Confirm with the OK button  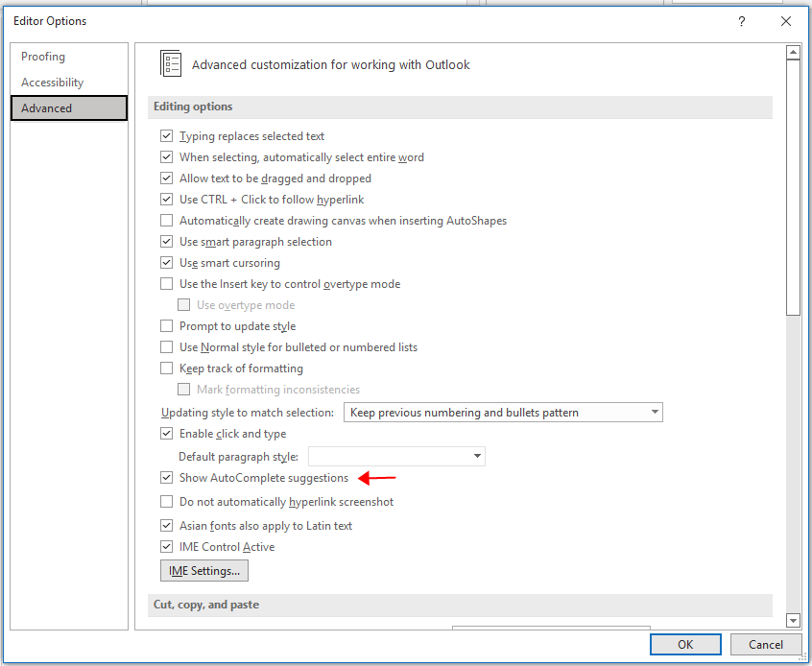pos(685,644)
